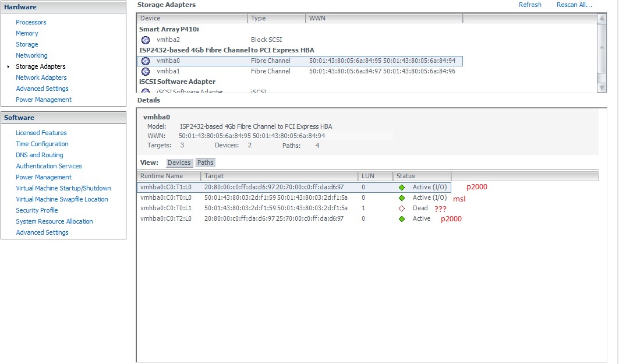Sort adapters by WWN column header
The height and width of the screenshot is (364, 619).
coord(384,19)
